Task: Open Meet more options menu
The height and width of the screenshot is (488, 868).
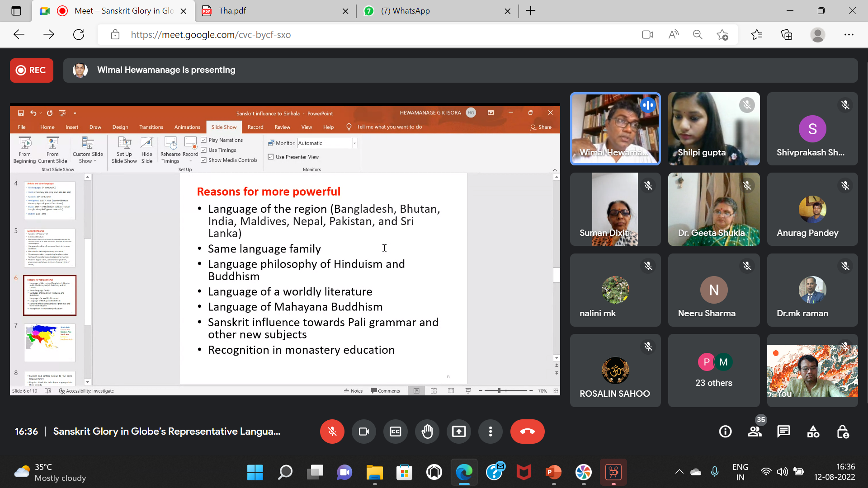Action: (490, 432)
